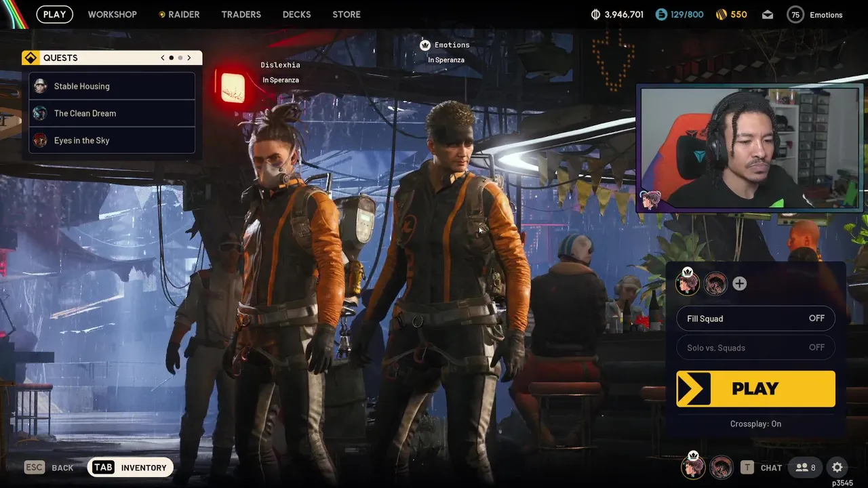Click the bottom bar leader avatar
The width and height of the screenshot is (868, 488).
(x=693, y=466)
